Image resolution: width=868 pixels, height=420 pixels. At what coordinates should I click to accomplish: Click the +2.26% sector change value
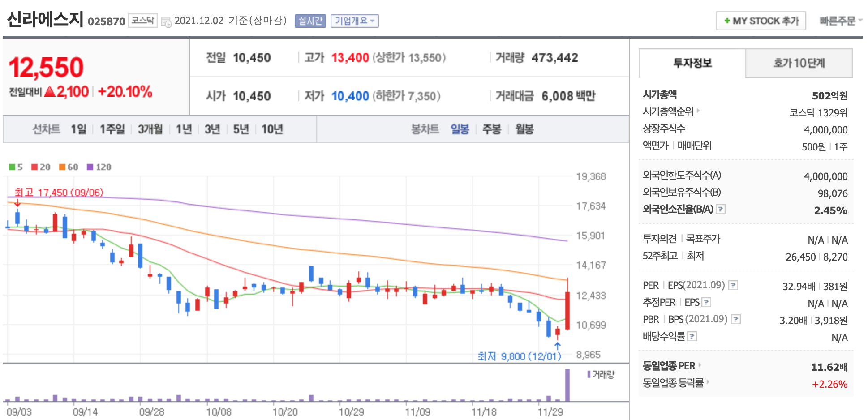click(829, 384)
